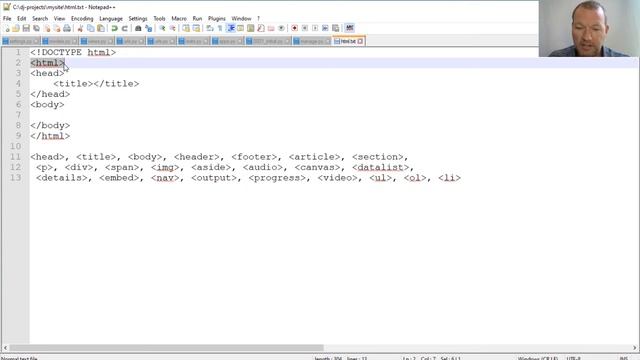Stop macro recording icon
The width and height of the screenshot is (640, 360).
pyautogui.click(x=304, y=28)
